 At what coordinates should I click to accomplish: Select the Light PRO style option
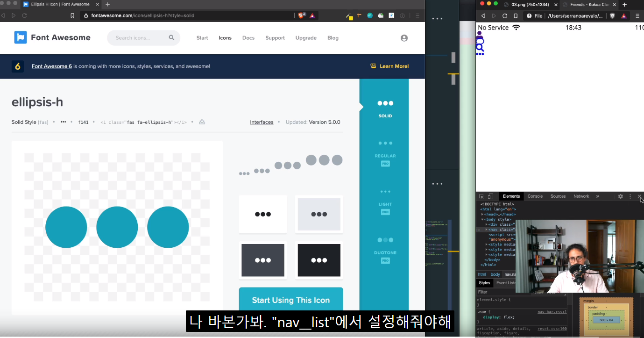[385, 202]
